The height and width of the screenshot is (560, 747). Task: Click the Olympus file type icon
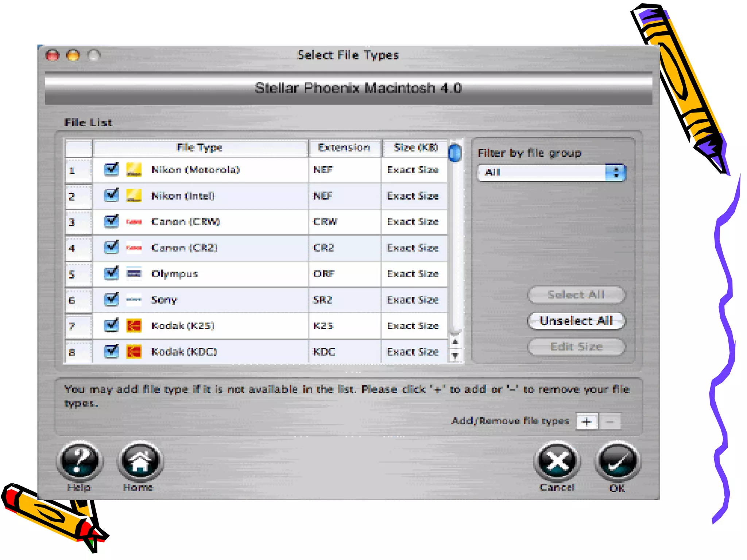(x=134, y=273)
